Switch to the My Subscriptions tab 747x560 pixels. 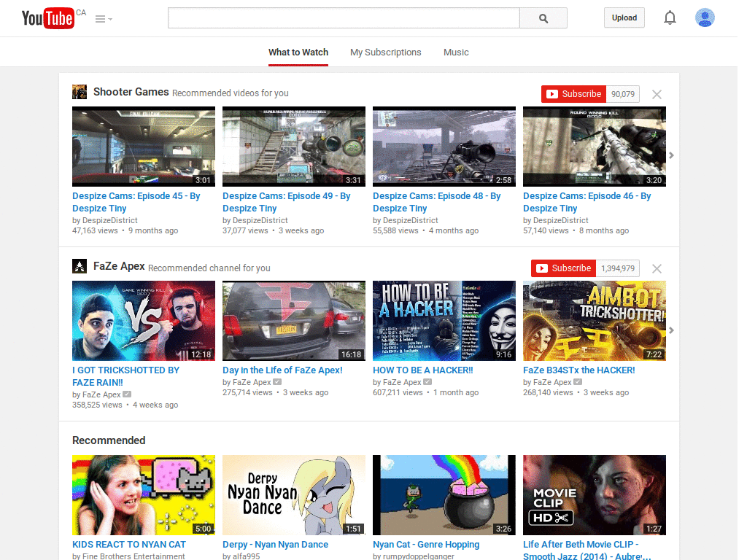[385, 52]
